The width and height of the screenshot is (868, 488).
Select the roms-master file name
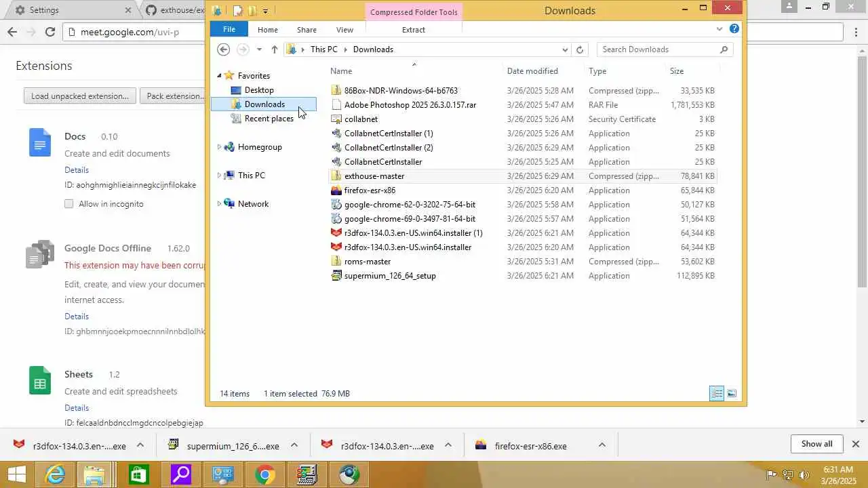point(368,262)
